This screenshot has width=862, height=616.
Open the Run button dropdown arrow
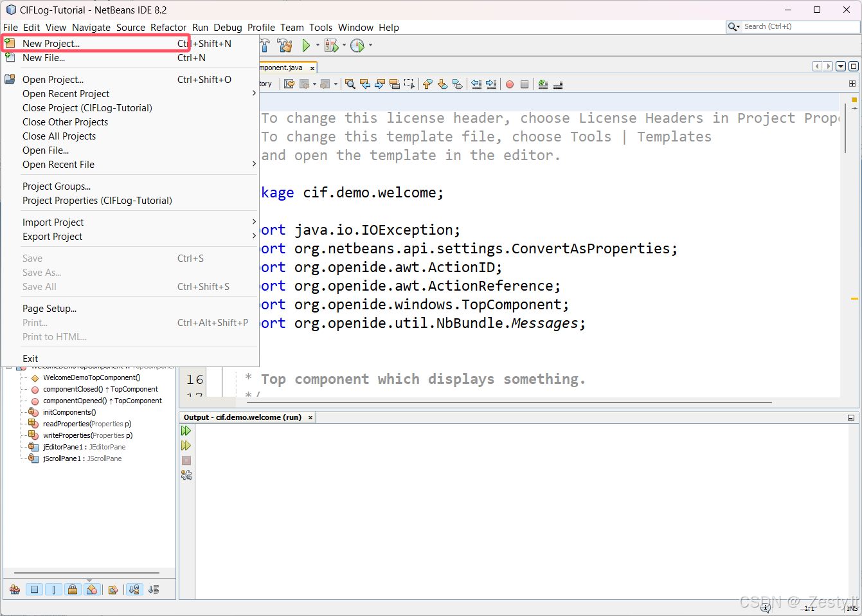point(318,45)
